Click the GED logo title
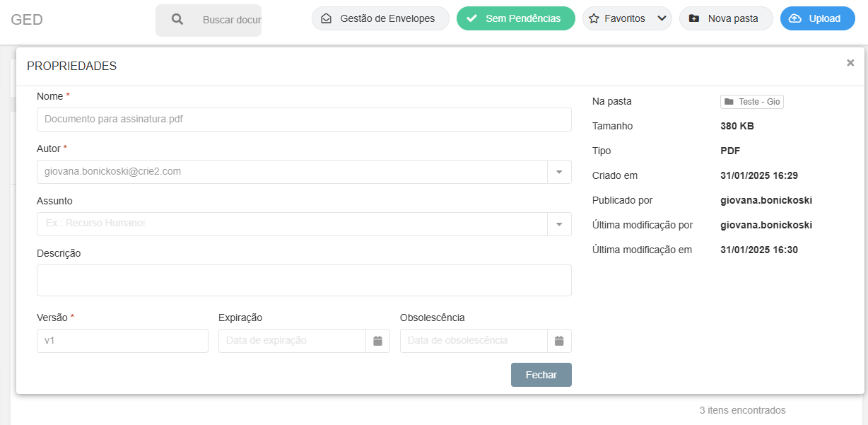The height and width of the screenshot is (425, 868). (x=27, y=20)
